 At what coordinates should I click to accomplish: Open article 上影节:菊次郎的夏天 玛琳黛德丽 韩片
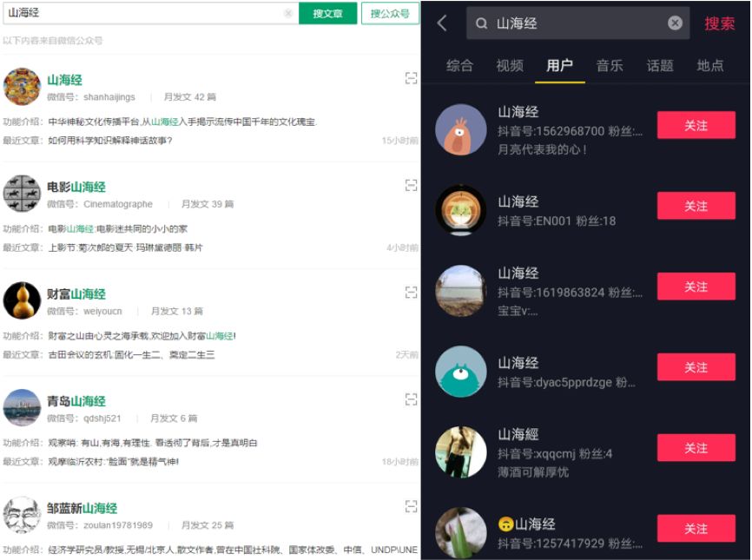[x=126, y=247]
